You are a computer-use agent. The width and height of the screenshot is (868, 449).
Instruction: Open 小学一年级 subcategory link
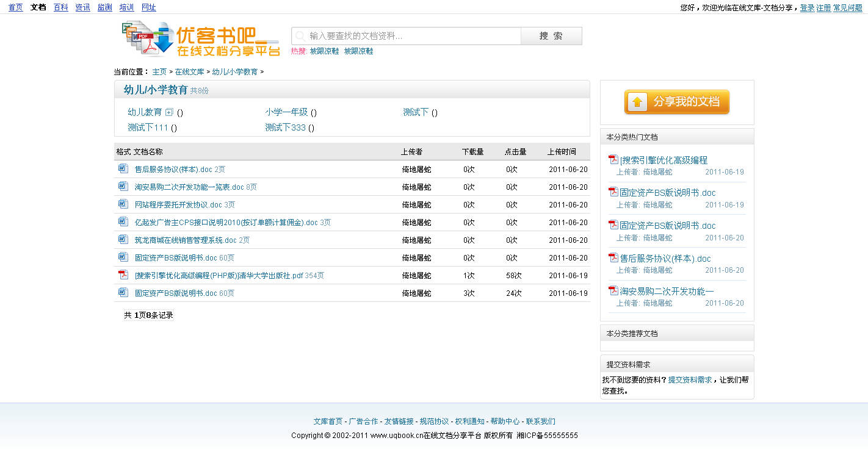point(286,112)
